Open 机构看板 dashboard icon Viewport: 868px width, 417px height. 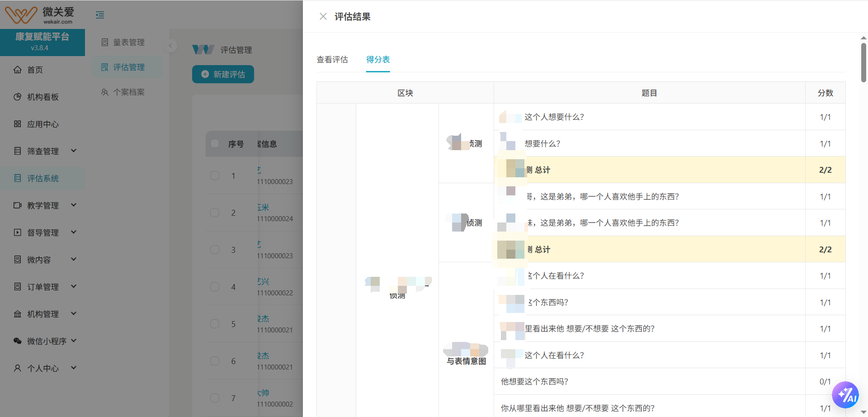click(18, 97)
